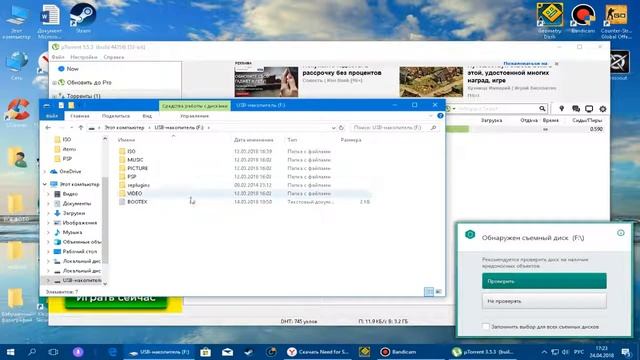The height and width of the screenshot is (360, 640).
Task: Show hidden tray icons chevron
Action: pyautogui.click(x=544, y=352)
